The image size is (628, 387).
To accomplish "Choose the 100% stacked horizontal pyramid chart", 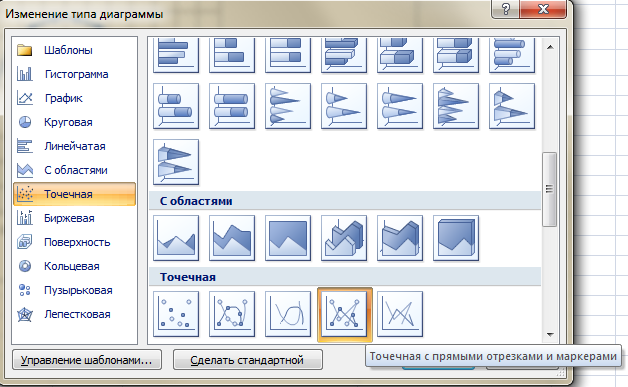I will [x=176, y=162].
